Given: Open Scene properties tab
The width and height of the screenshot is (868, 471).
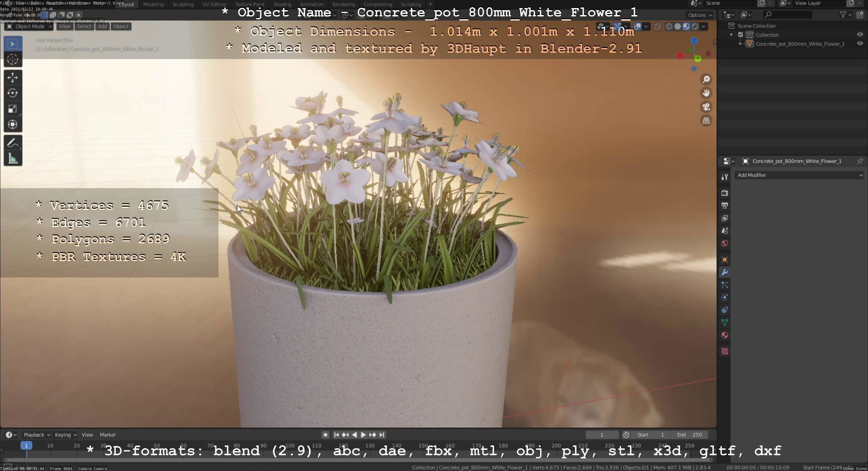Looking at the screenshot, I should pos(725,231).
